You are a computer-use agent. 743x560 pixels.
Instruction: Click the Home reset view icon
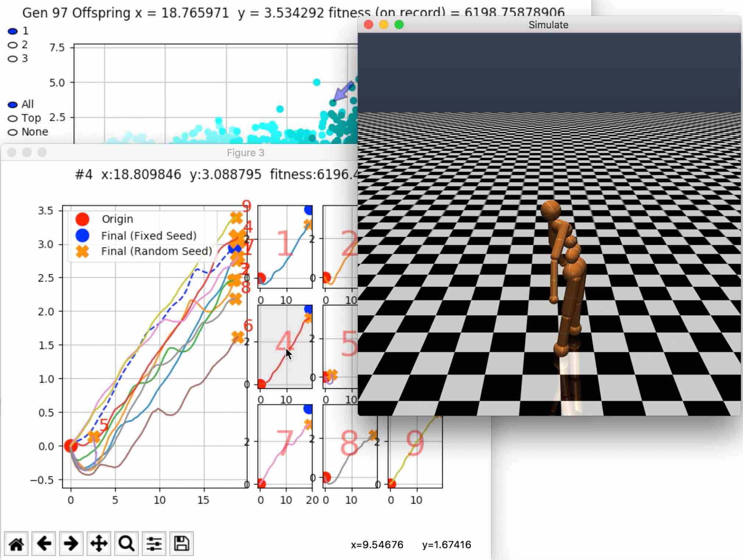click(16, 543)
